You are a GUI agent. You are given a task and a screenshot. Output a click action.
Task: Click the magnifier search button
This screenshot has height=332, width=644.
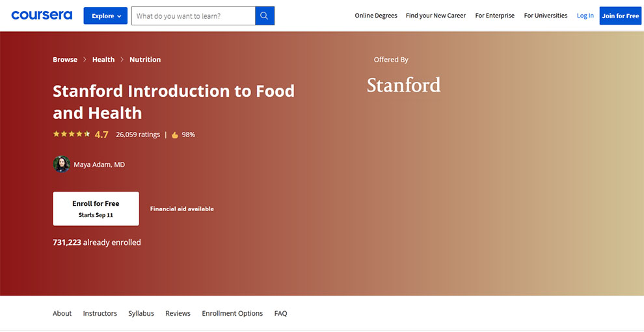[x=265, y=16]
